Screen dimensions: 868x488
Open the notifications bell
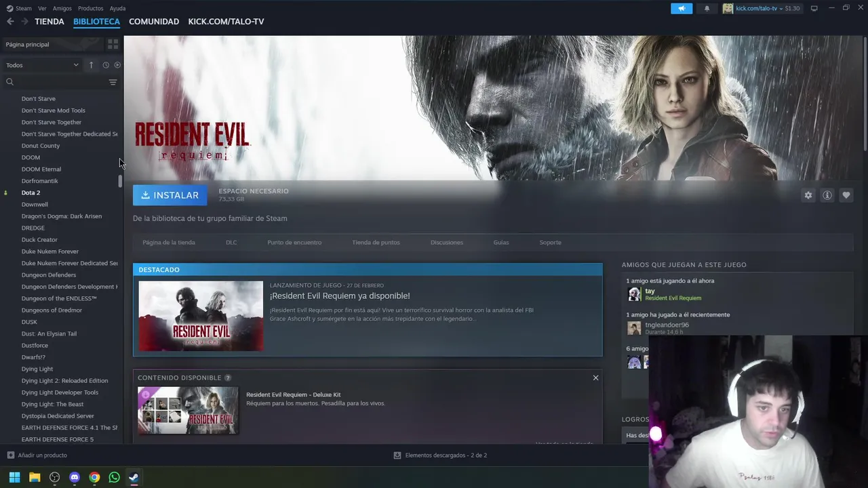coord(707,8)
